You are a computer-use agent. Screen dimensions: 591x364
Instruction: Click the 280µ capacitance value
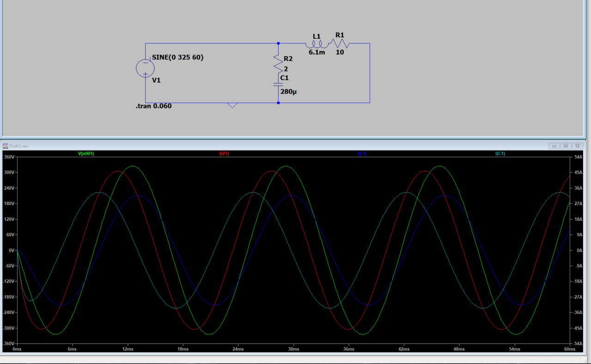288,91
